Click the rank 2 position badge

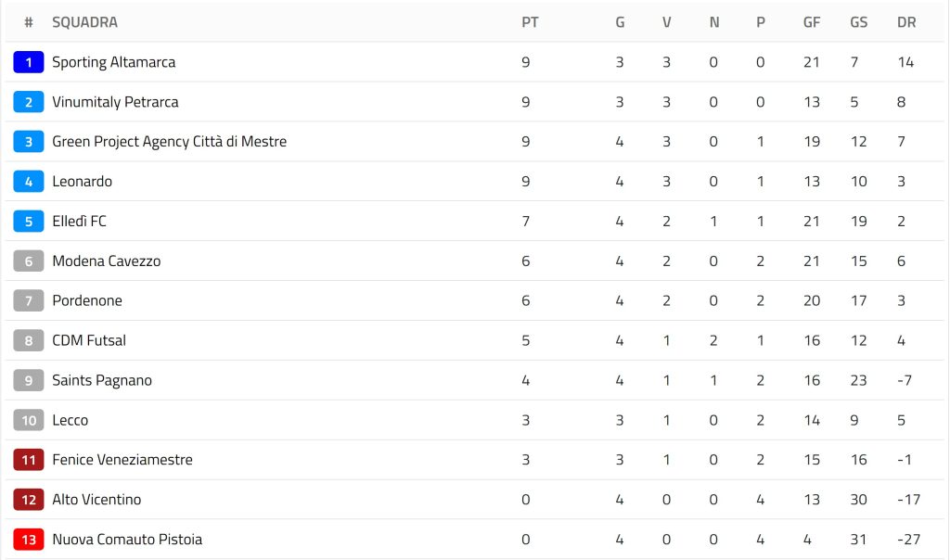pyautogui.click(x=29, y=102)
